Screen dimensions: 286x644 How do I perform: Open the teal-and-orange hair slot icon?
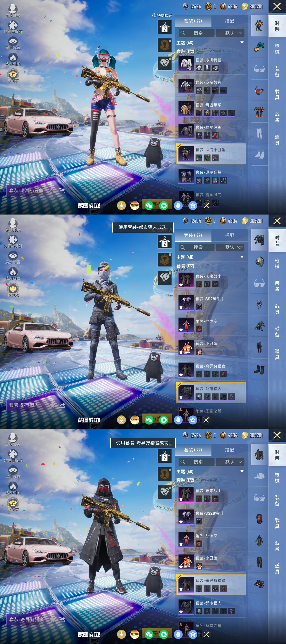click(x=259, y=47)
